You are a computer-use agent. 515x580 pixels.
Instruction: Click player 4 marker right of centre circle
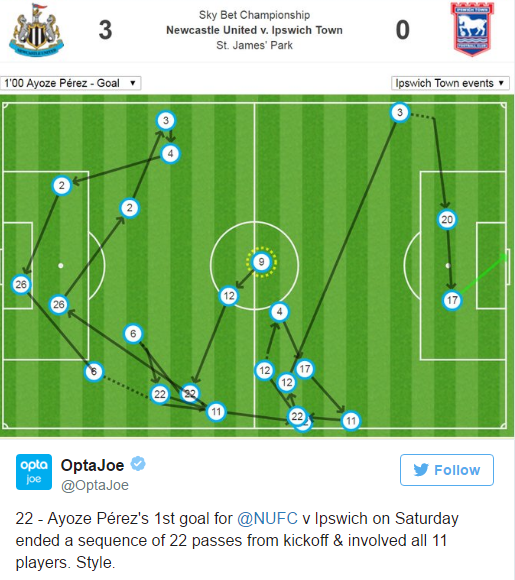tap(279, 312)
